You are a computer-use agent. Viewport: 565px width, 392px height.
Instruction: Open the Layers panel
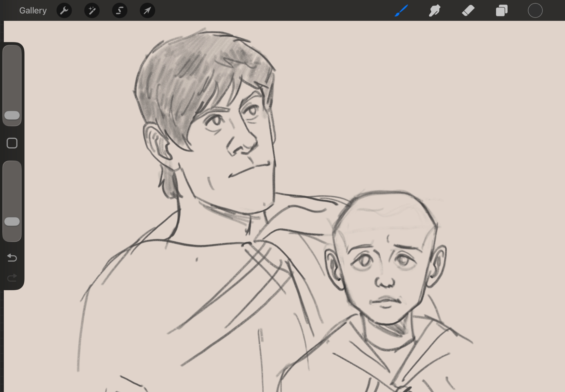coord(502,11)
